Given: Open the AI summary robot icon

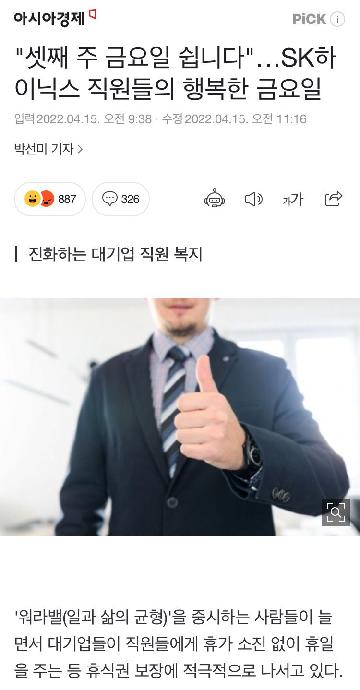Looking at the screenshot, I should coord(214,199).
